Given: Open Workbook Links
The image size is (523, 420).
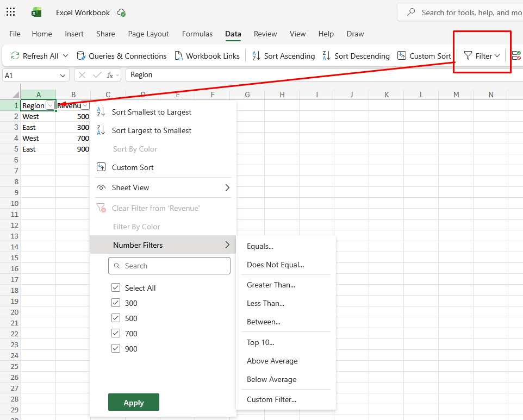Looking at the screenshot, I should coord(207,56).
